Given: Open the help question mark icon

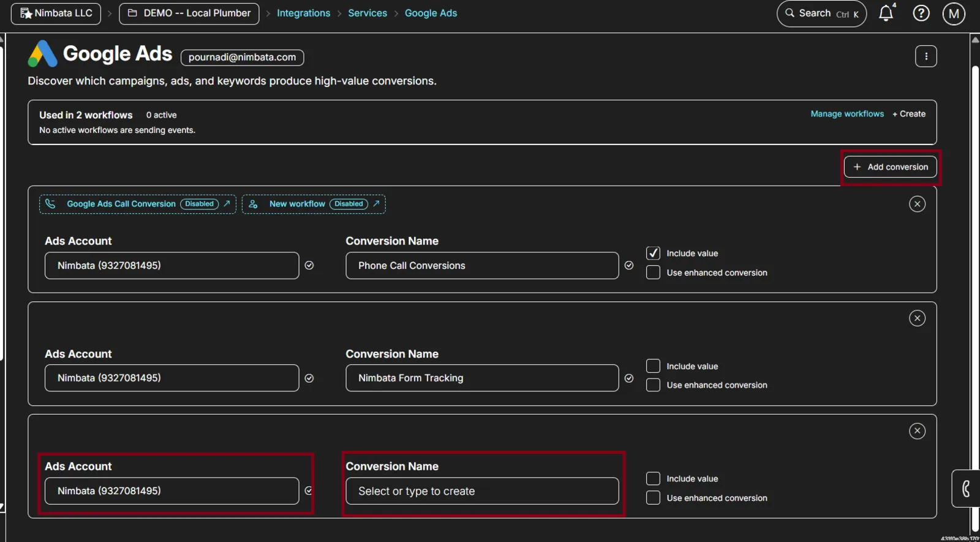Looking at the screenshot, I should pos(921,13).
